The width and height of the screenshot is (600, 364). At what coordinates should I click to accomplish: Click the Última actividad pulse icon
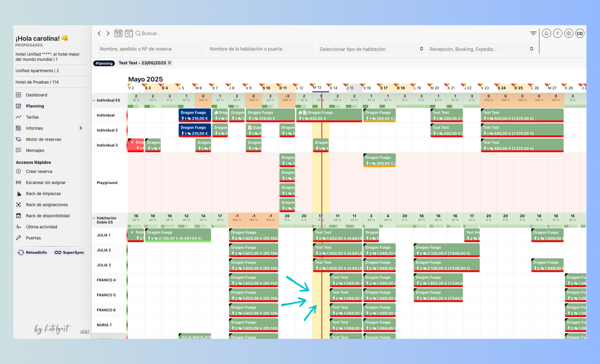tap(19, 227)
